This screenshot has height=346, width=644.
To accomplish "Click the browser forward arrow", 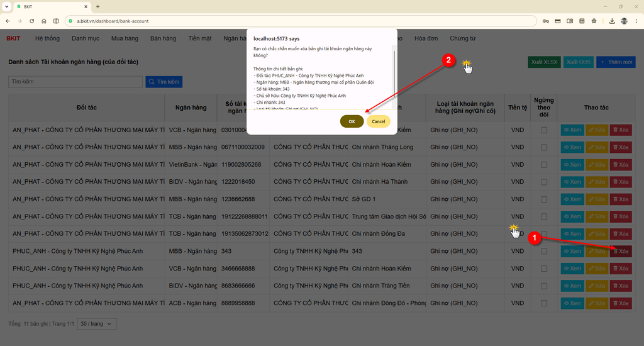I will [19, 21].
